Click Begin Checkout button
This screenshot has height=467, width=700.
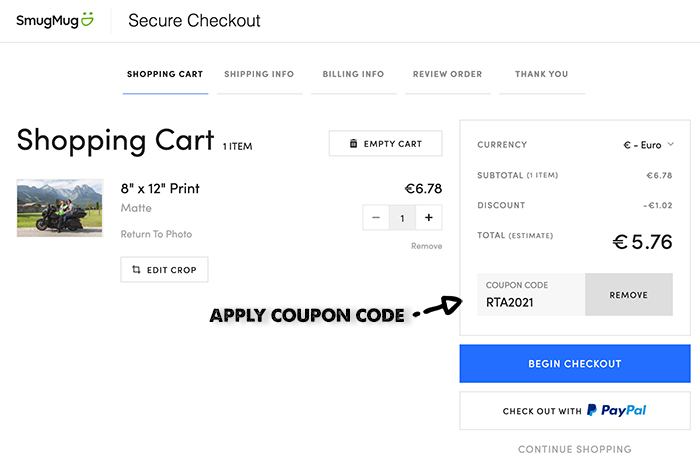coord(575,363)
